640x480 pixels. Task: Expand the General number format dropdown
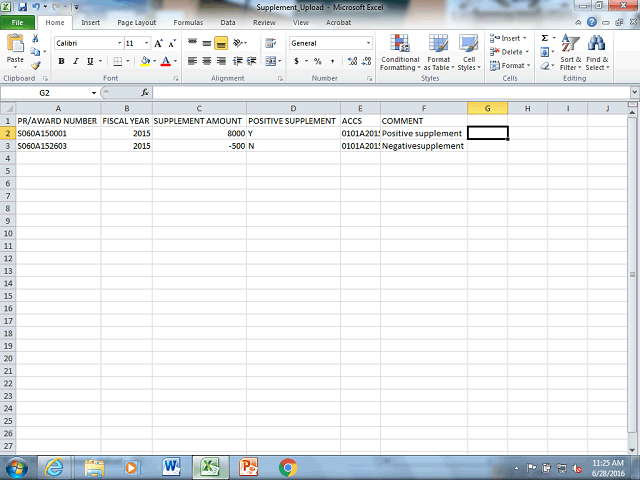tap(368, 43)
